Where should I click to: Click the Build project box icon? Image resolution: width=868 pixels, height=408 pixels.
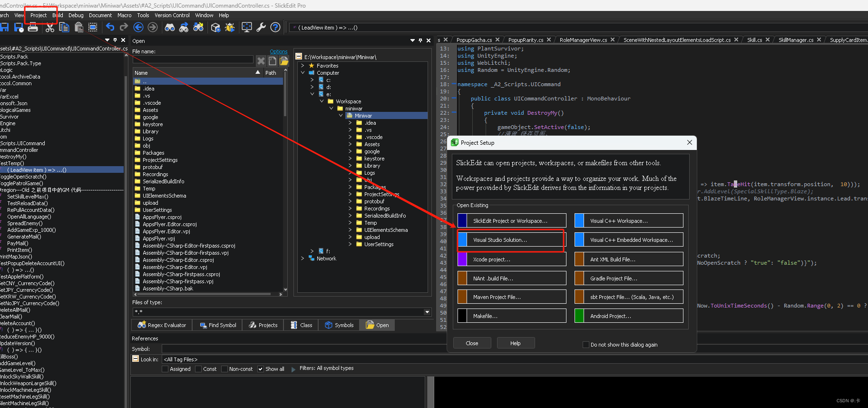[x=215, y=27]
